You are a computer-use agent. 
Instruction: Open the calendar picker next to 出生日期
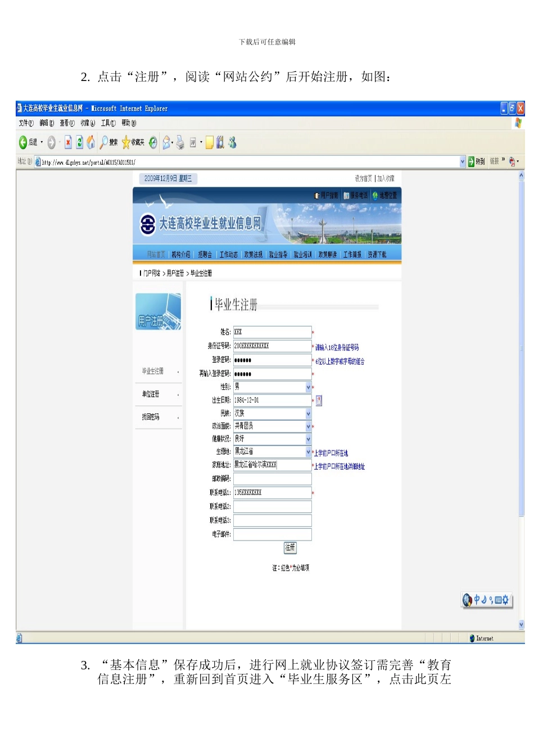tap(319, 400)
